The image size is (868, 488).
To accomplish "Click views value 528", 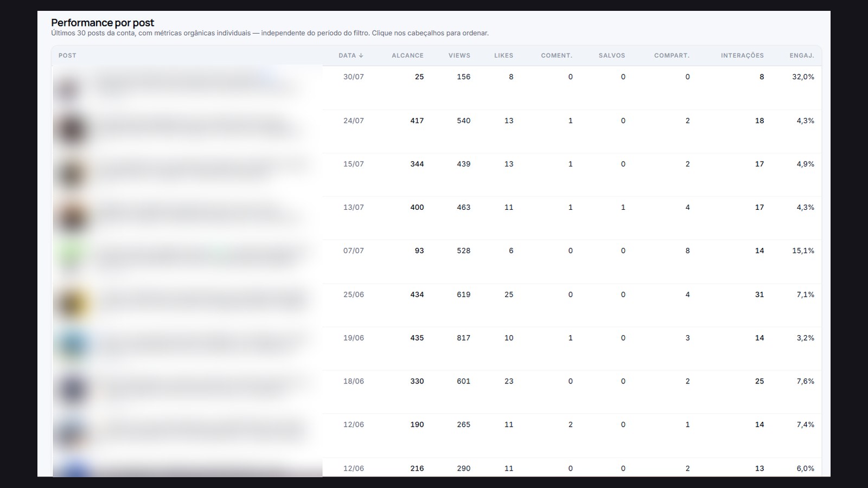I will click(x=464, y=251).
